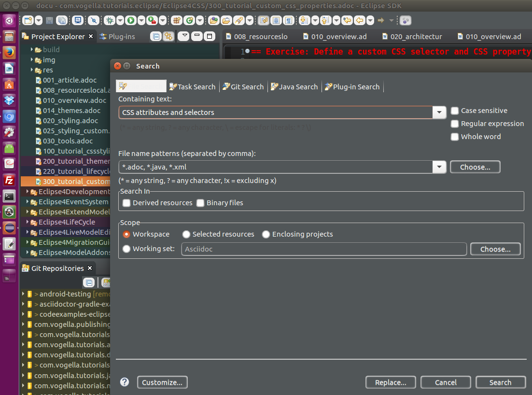Click the Show Whitespace Characters pilcrow icon
This screenshot has height=395, width=532.
[x=289, y=20]
